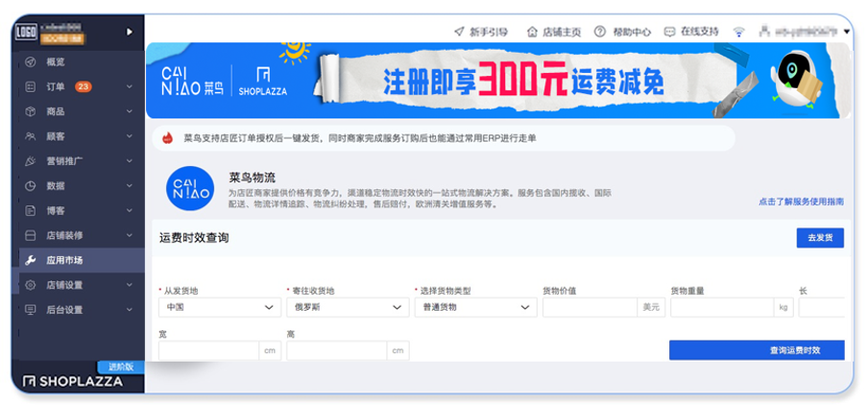Open the 从发货地 dropdown showing 中国
This screenshot has height=405, width=868.
[x=220, y=307]
